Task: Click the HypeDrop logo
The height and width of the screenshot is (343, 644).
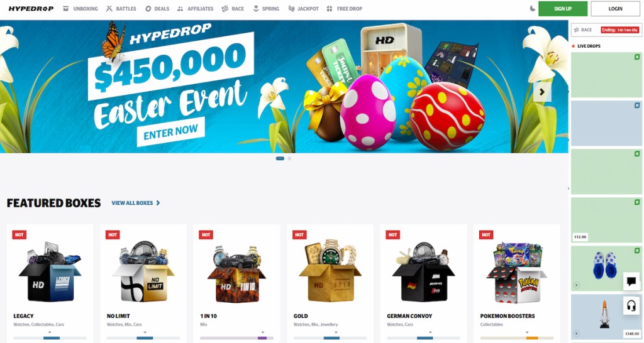Action: point(31,9)
